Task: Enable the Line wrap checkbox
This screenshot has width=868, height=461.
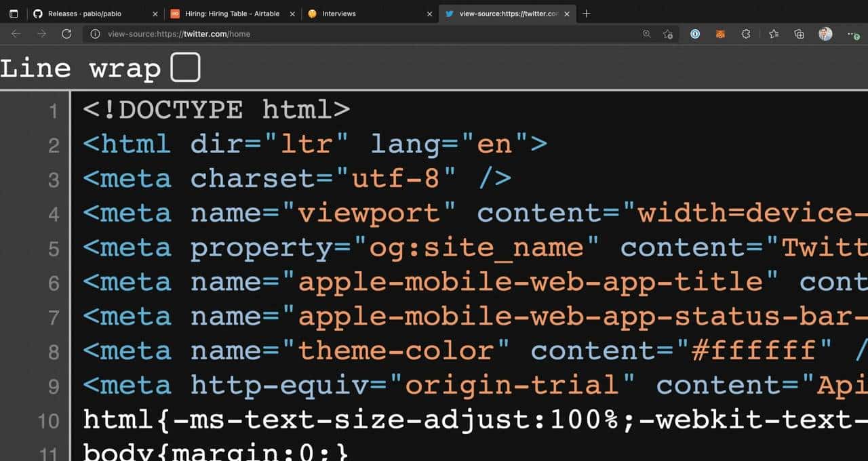Action: click(x=185, y=68)
